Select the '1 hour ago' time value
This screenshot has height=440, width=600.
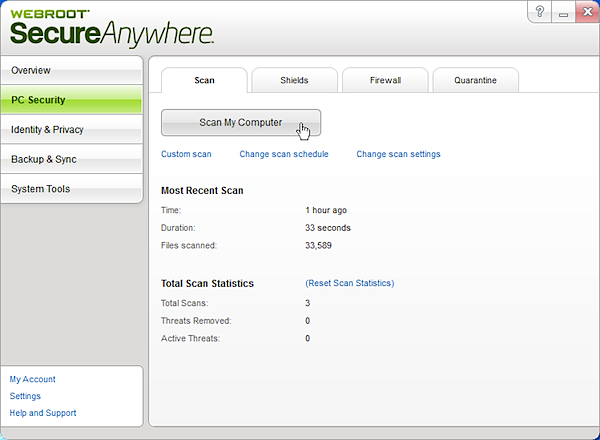tap(326, 210)
